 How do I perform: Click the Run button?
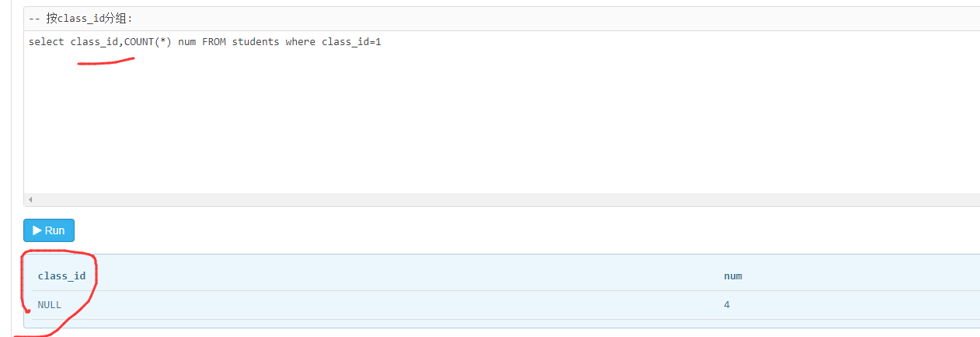(49, 230)
